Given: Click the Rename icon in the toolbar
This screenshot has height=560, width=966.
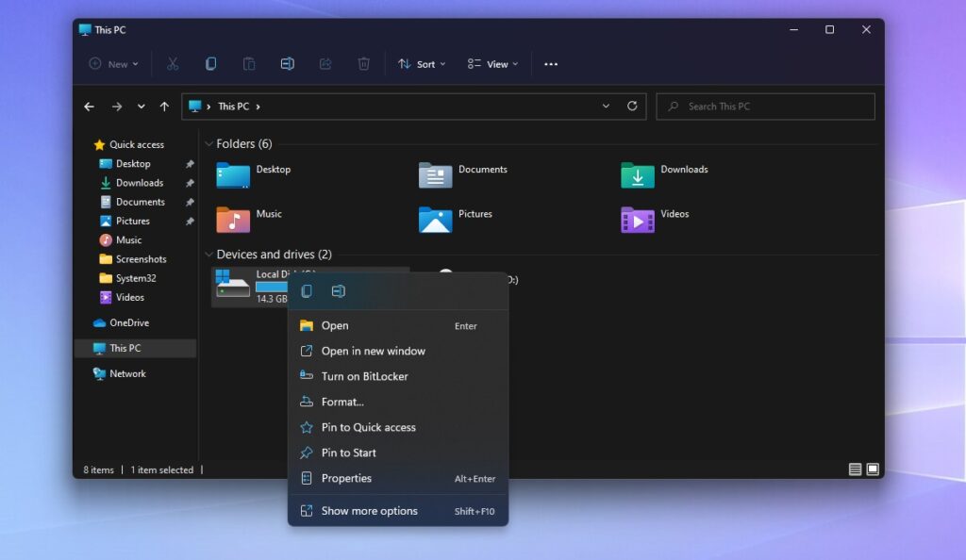Looking at the screenshot, I should click(x=286, y=63).
